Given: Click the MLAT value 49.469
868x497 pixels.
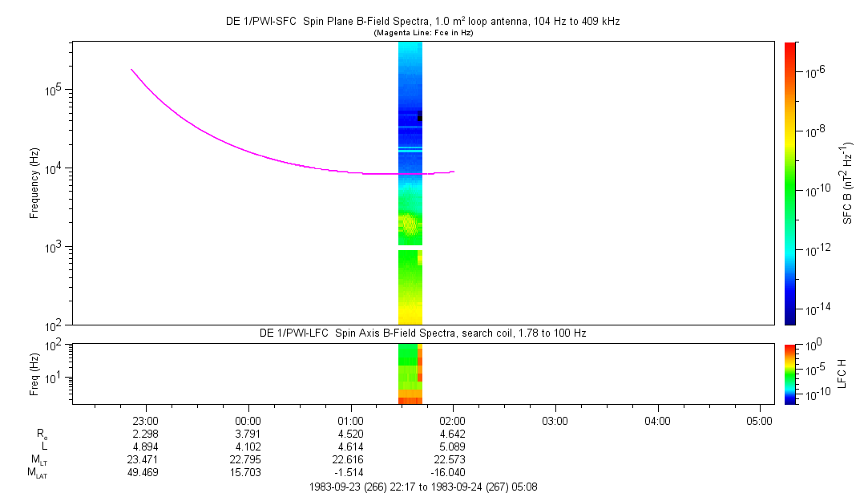Looking at the screenshot, I should tap(146, 472).
